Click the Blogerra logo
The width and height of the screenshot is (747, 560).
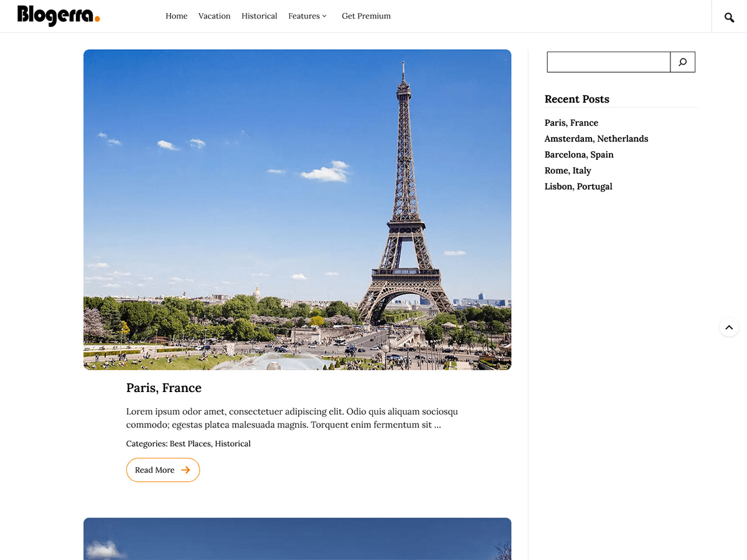pos(59,16)
